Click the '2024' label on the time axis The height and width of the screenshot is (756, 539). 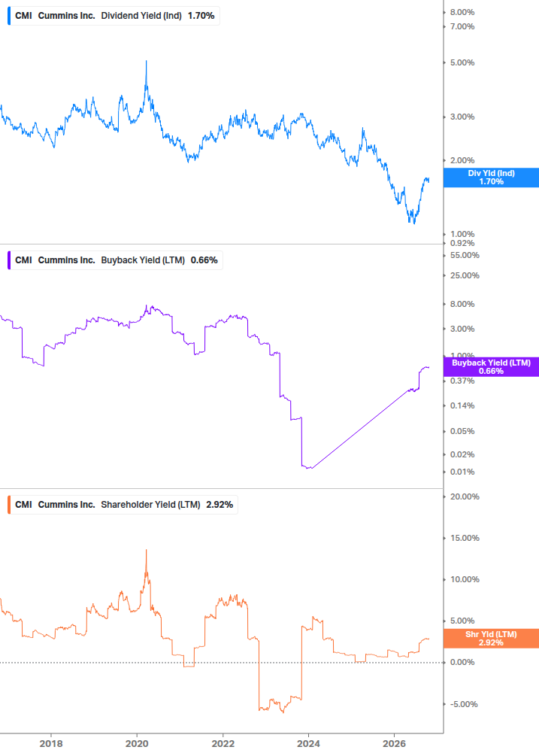pos(308,743)
